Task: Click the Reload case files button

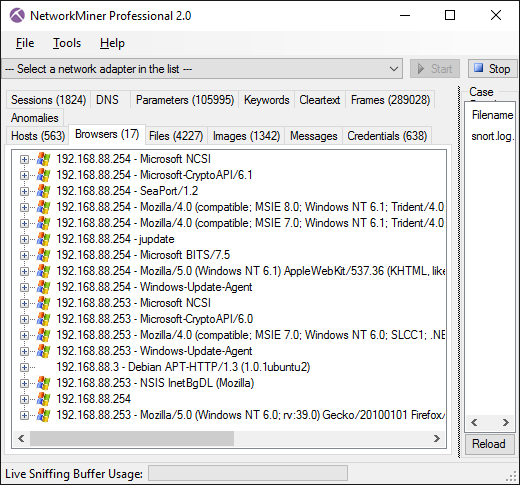Action: (x=489, y=444)
